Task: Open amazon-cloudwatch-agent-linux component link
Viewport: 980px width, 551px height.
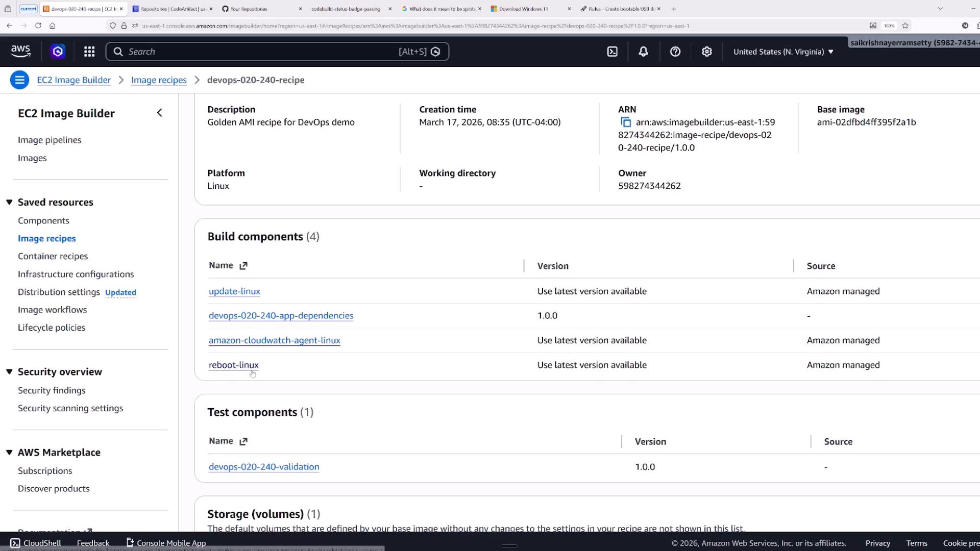Action: [x=274, y=340]
